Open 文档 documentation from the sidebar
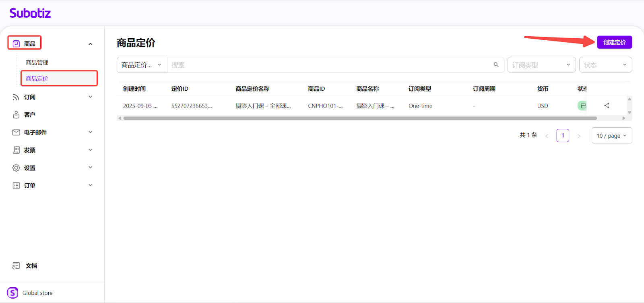 pos(31,266)
